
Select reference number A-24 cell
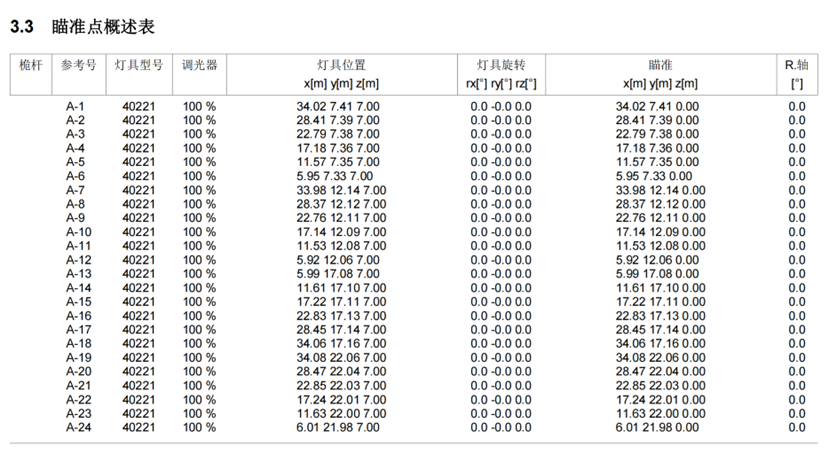pyautogui.click(x=79, y=428)
